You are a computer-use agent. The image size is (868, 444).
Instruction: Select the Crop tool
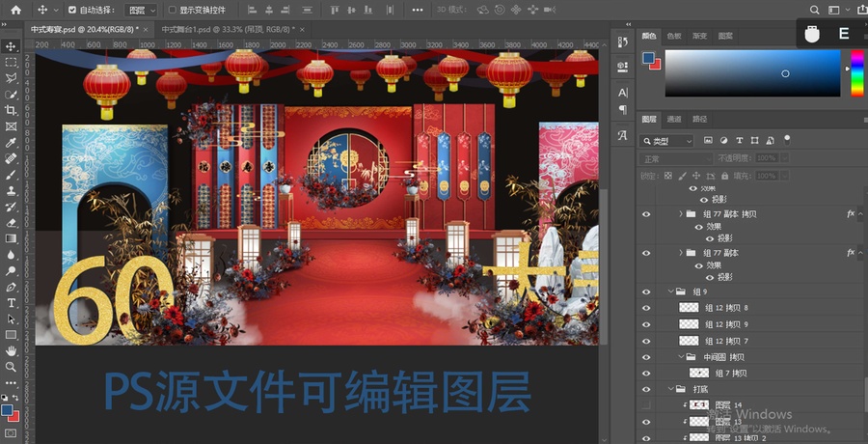(x=11, y=110)
